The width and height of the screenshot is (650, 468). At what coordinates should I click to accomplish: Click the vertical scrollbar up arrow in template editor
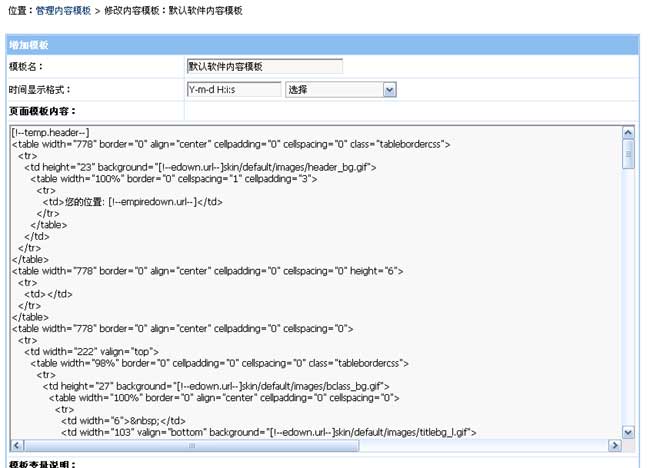point(628,132)
